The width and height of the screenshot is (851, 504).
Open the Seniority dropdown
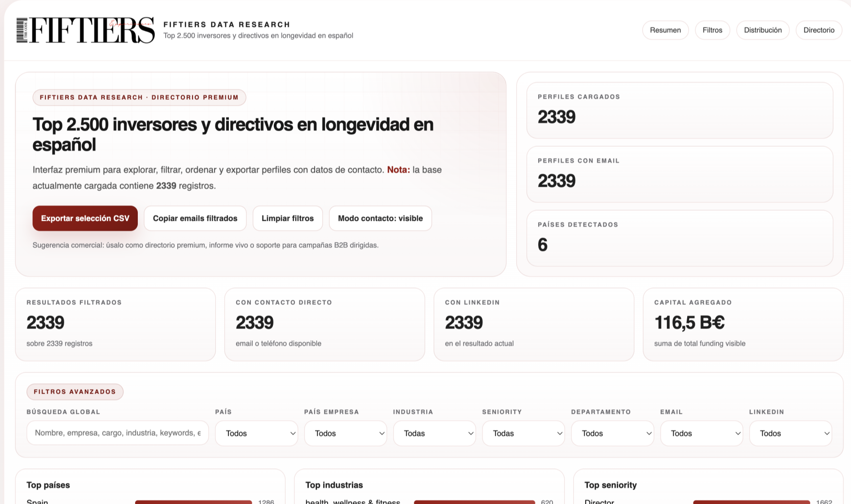coord(523,433)
